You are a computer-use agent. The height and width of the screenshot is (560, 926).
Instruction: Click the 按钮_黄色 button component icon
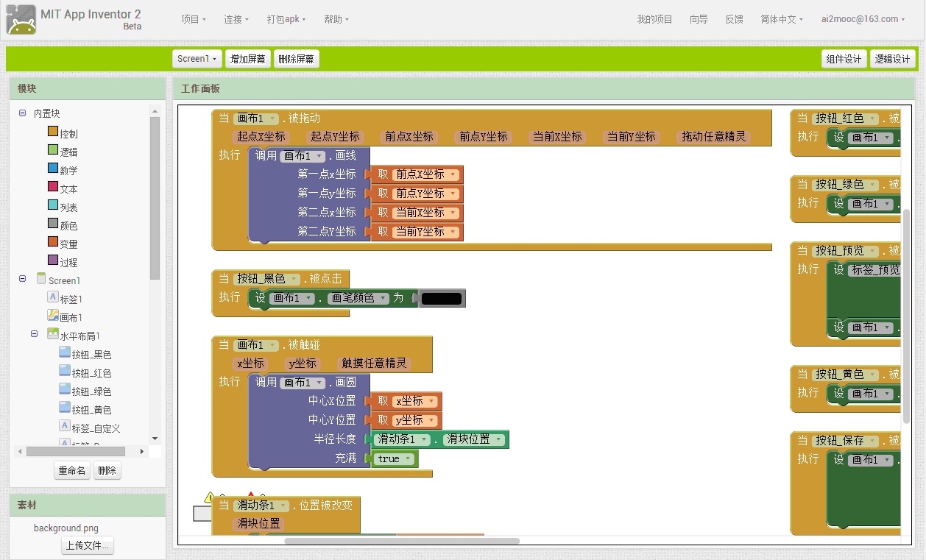pyautogui.click(x=65, y=408)
